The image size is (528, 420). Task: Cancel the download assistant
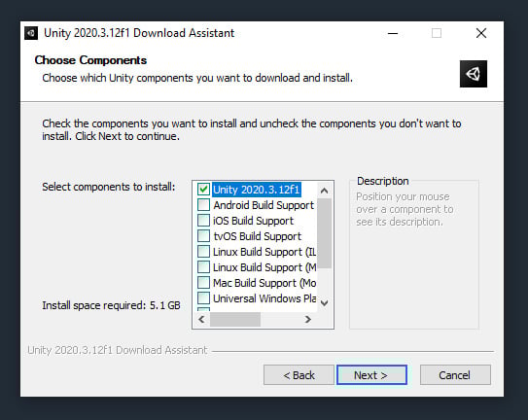pyautogui.click(x=455, y=375)
